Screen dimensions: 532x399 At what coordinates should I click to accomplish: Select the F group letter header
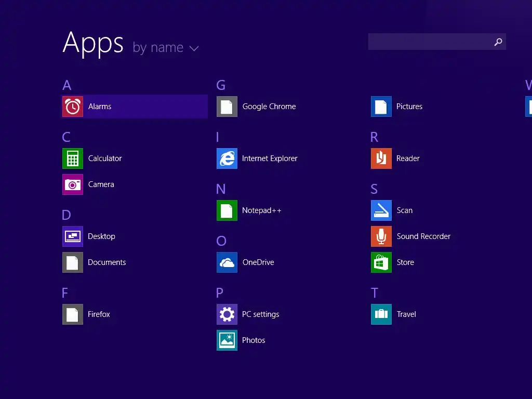[x=65, y=293]
